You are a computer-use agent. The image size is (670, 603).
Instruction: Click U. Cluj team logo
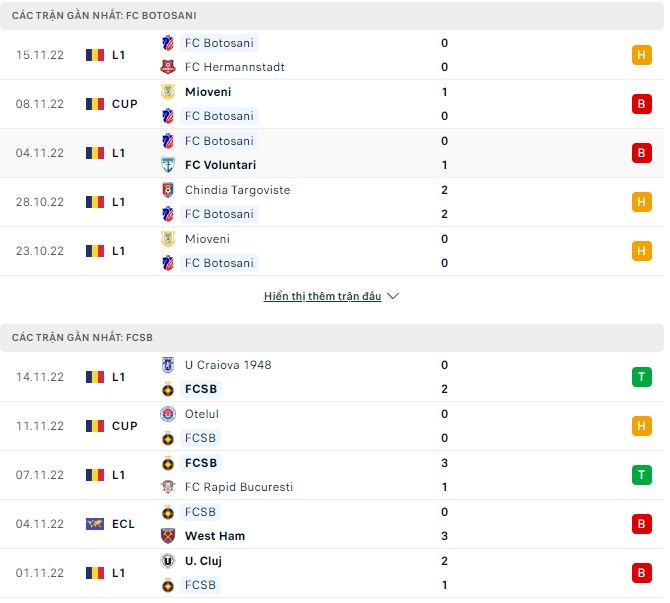pos(168,561)
